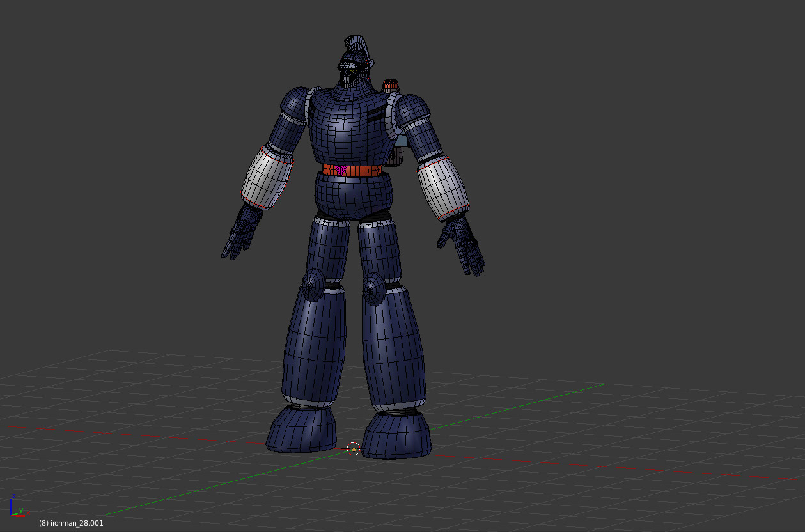
Task: Click the "(8) ironman_28.001" object label
Action: pos(71,523)
